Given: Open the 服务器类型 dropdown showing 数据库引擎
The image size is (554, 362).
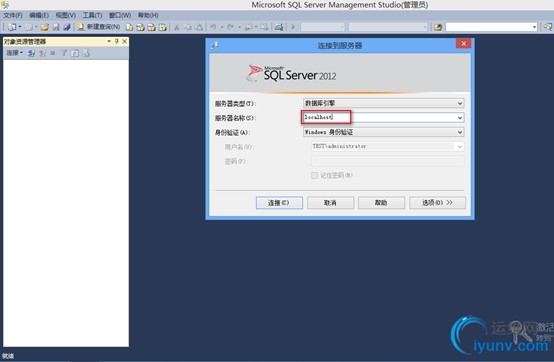Looking at the screenshot, I should pyautogui.click(x=383, y=103).
